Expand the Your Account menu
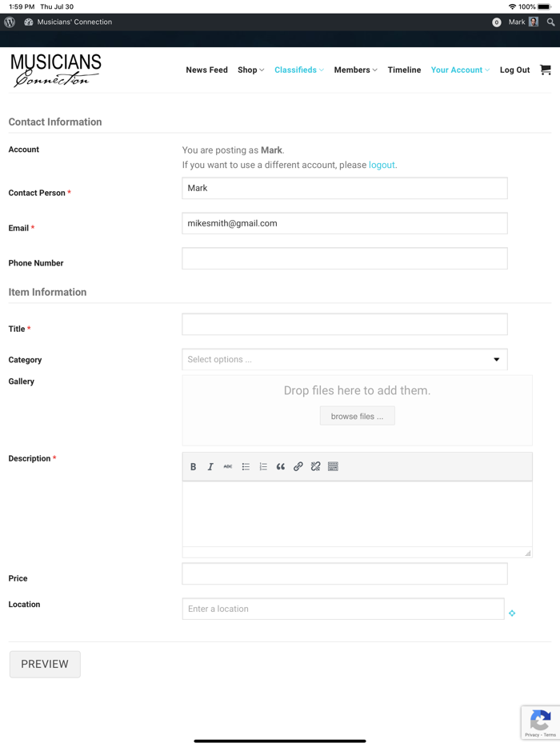560x747 pixels. [x=460, y=70]
